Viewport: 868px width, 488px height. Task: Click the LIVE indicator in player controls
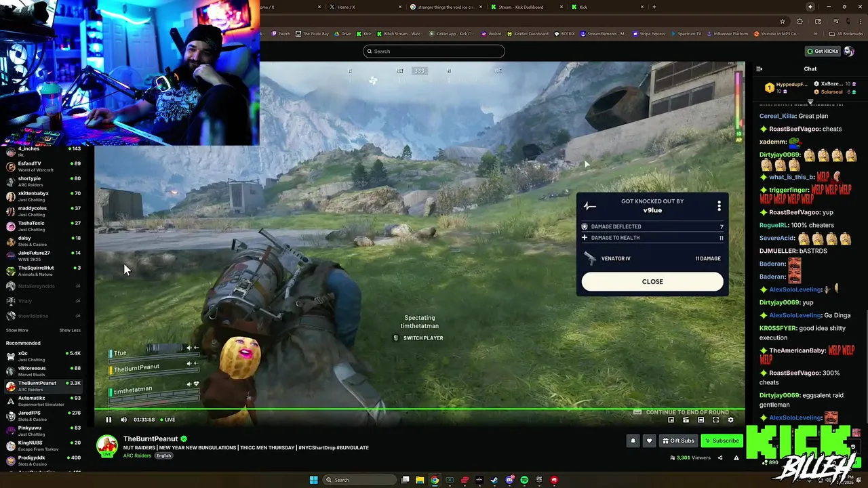point(167,420)
